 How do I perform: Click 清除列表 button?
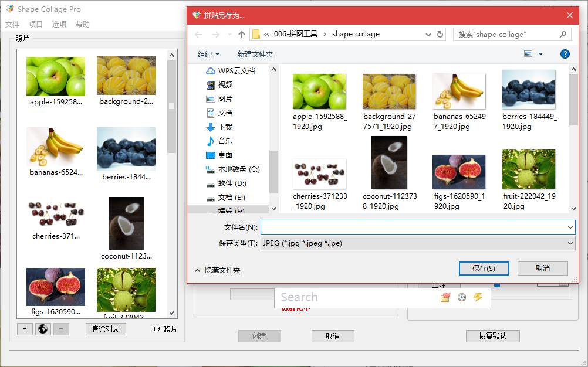point(106,329)
